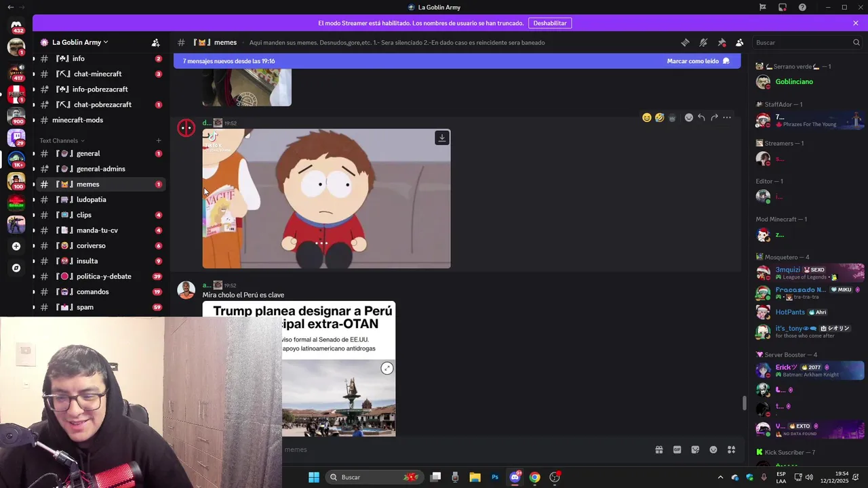Click the Discord search field
The width and height of the screenshot is (868, 488).
click(x=807, y=42)
